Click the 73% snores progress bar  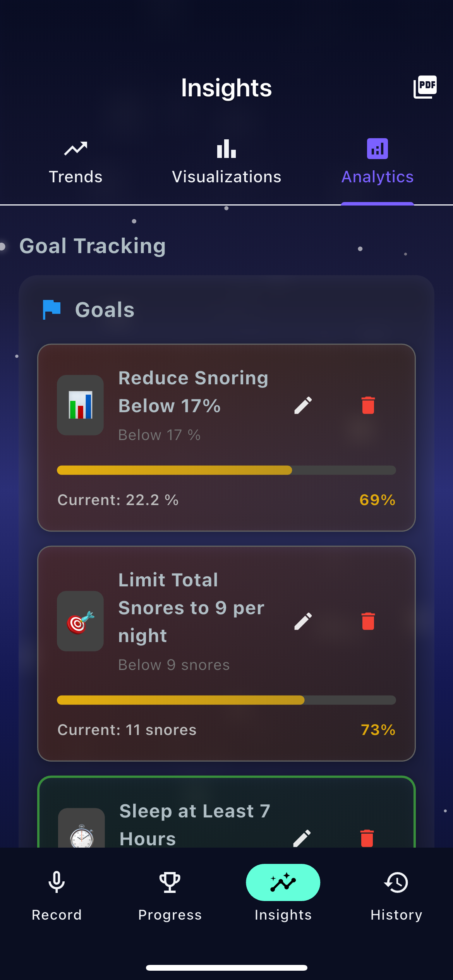226,700
